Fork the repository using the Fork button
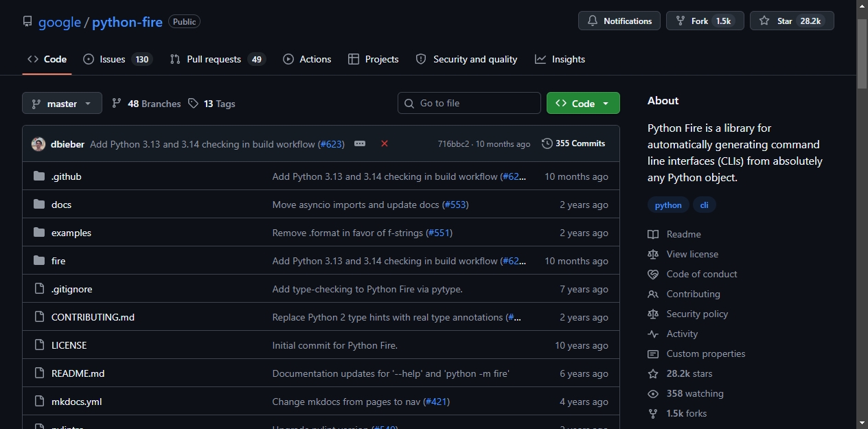868x429 pixels. 705,21
